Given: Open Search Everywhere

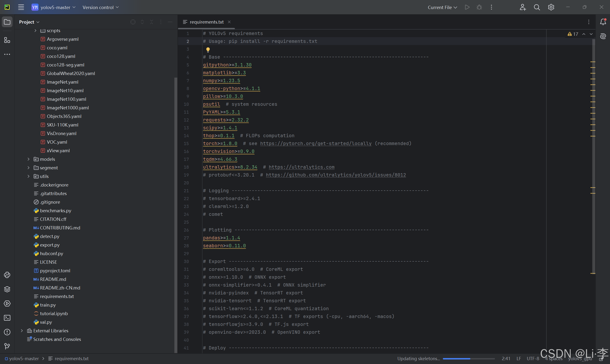Looking at the screenshot, I should (537, 7).
